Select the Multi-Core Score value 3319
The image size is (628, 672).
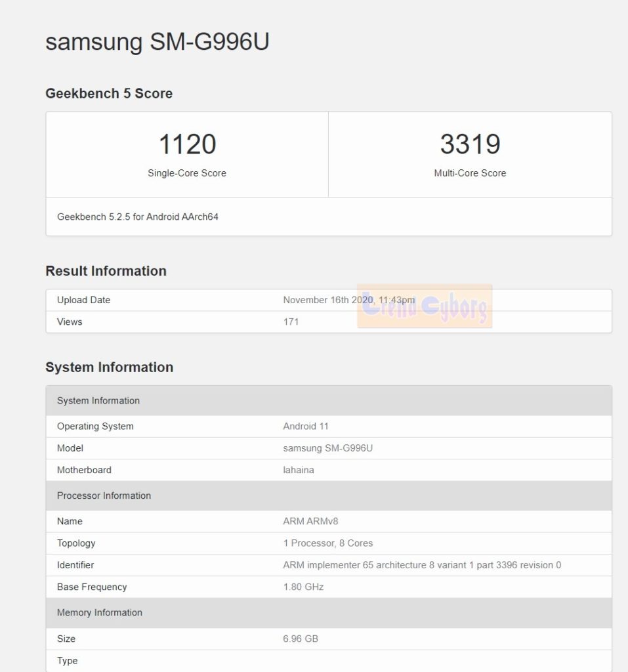coord(469,144)
